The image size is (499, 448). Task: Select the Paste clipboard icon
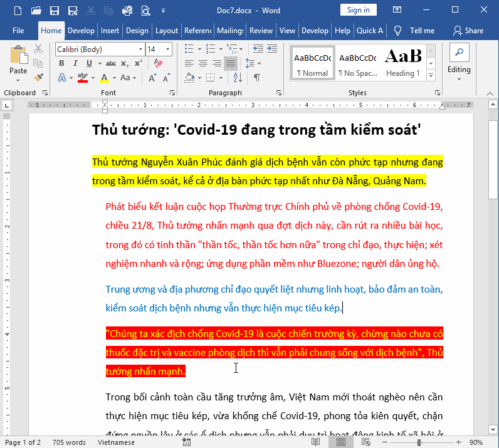tap(18, 55)
